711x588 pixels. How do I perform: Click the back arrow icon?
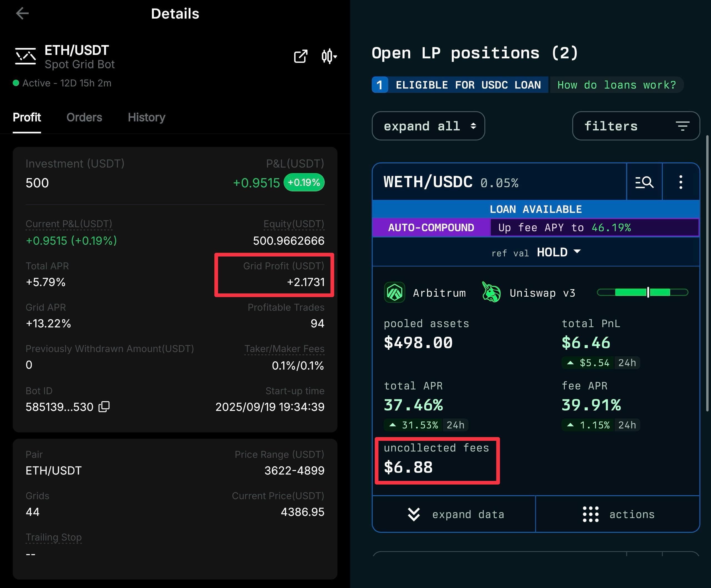[22, 14]
